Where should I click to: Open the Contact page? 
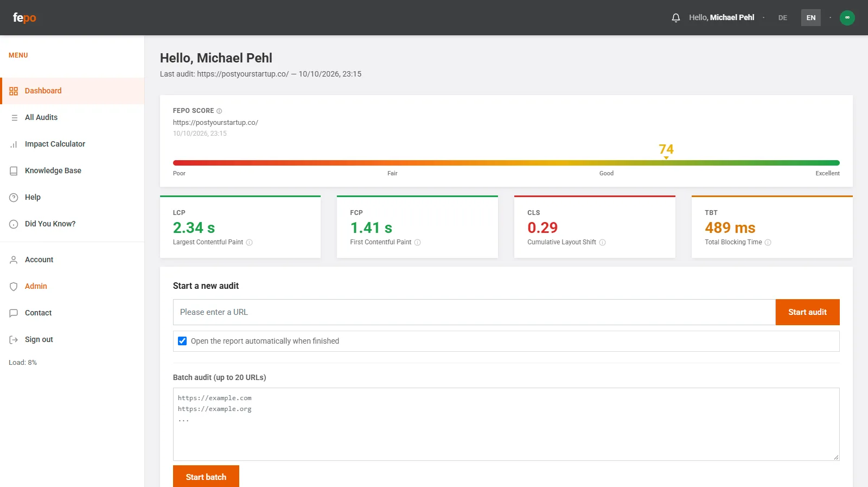coord(73,313)
